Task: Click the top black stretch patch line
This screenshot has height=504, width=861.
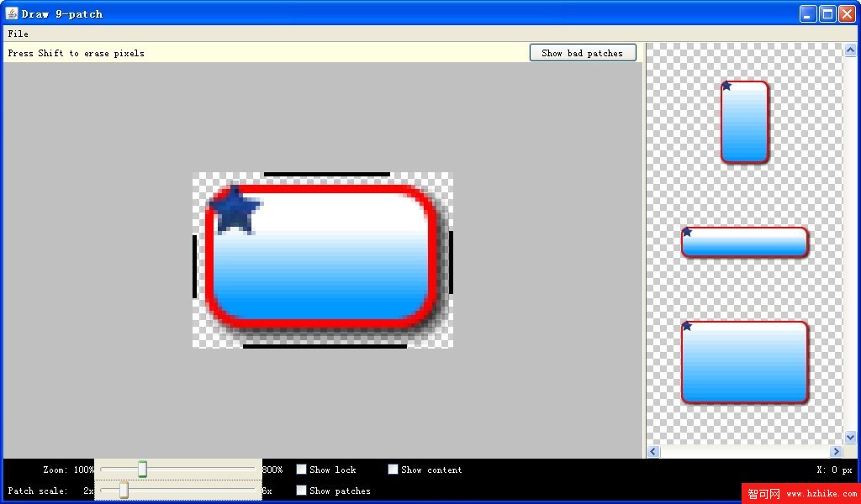Action: [x=327, y=175]
